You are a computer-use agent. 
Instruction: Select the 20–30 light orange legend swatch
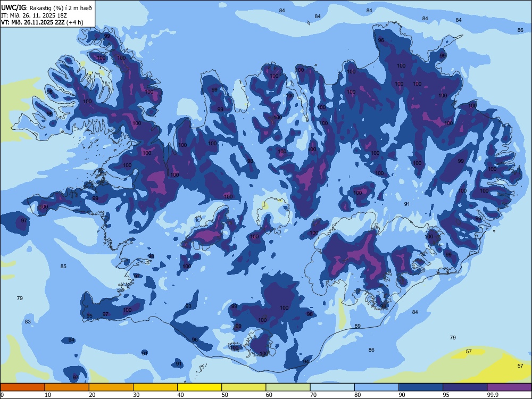tap(111, 387)
